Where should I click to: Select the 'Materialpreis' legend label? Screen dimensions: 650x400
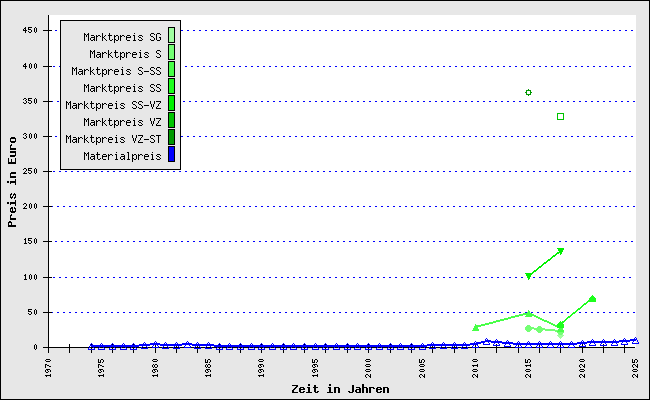pyautogui.click(x=122, y=156)
